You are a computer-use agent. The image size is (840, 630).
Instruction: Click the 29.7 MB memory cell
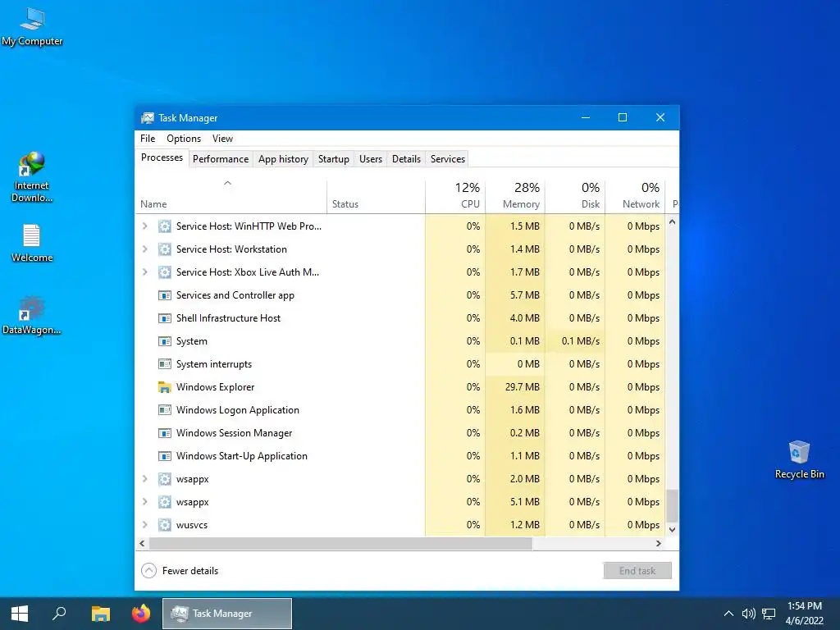pyautogui.click(x=515, y=387)
